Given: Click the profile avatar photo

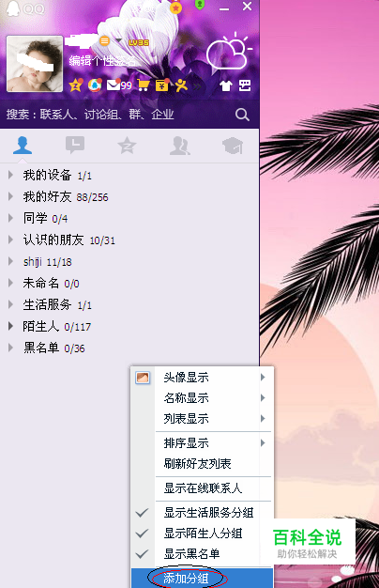Looking at the screenshot, I should (35, 64).
